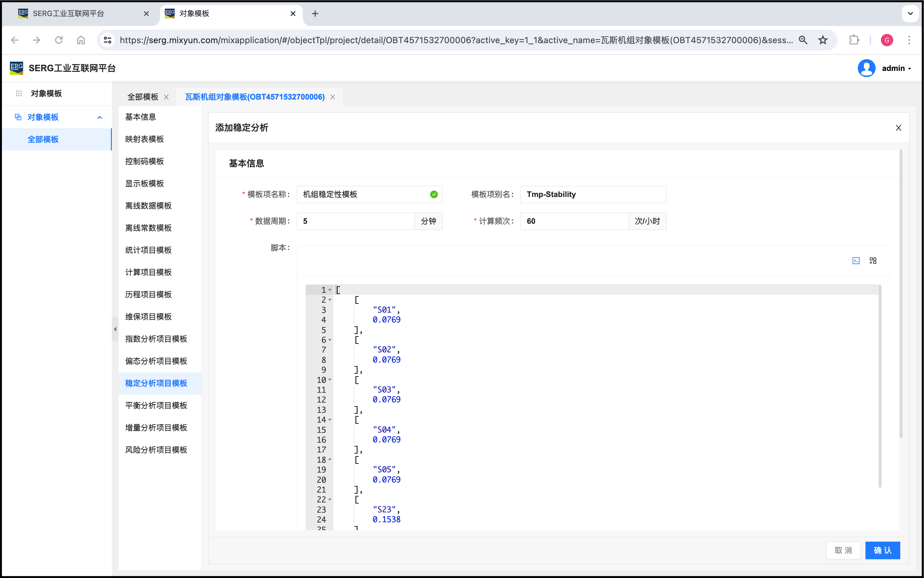Bookmark this page with star icon
Image resolution: width=924 pixels, height=578 pixels.
[x=823, y=40]
